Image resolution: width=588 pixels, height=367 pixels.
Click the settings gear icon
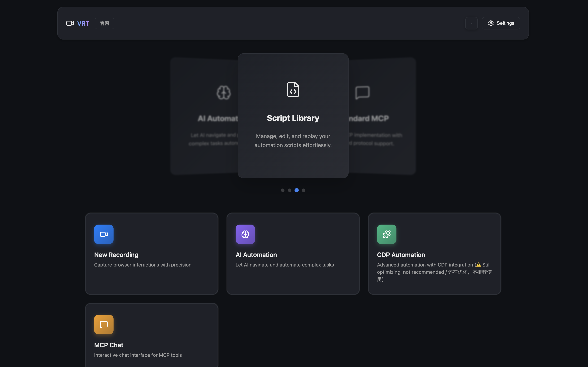coord(491,23)
